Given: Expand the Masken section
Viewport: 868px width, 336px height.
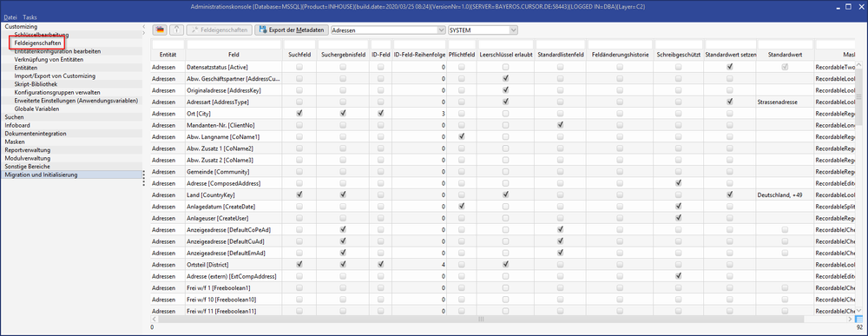Looking at the screenshot, I should 15,142.
